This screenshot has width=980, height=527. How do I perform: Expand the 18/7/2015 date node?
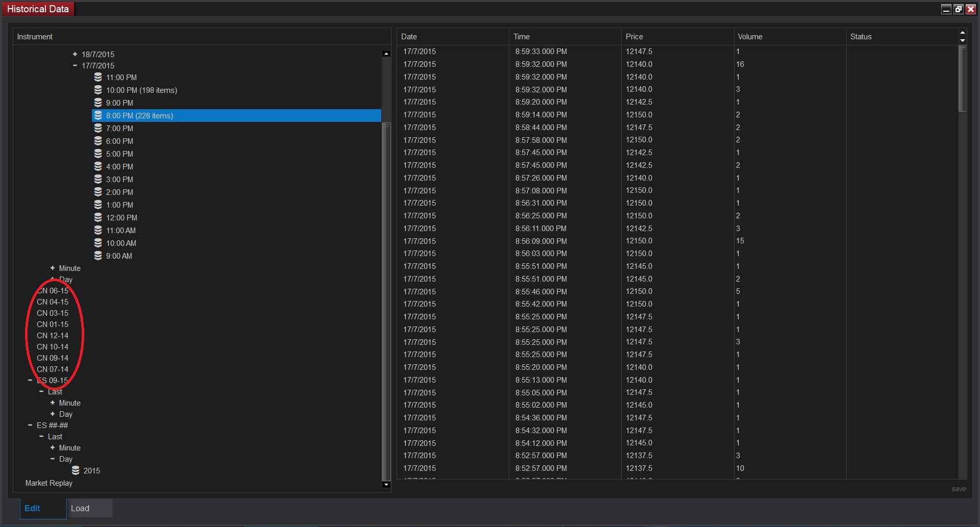pyautogui.click(x=75, y=54)
